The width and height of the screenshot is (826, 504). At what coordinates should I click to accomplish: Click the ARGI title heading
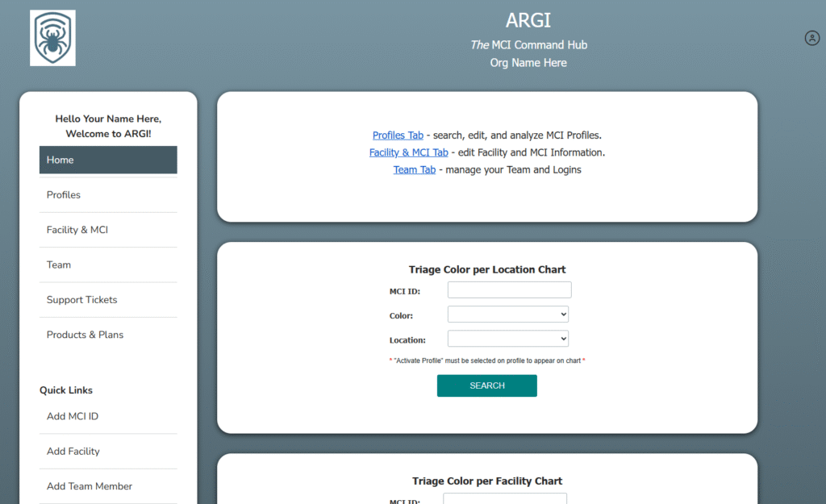(528, 21)
